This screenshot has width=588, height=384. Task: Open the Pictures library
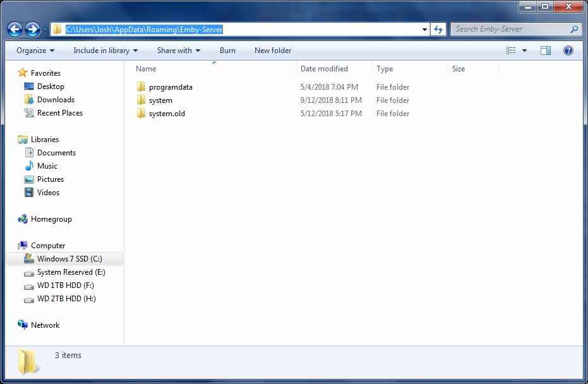tap(51, 179)
